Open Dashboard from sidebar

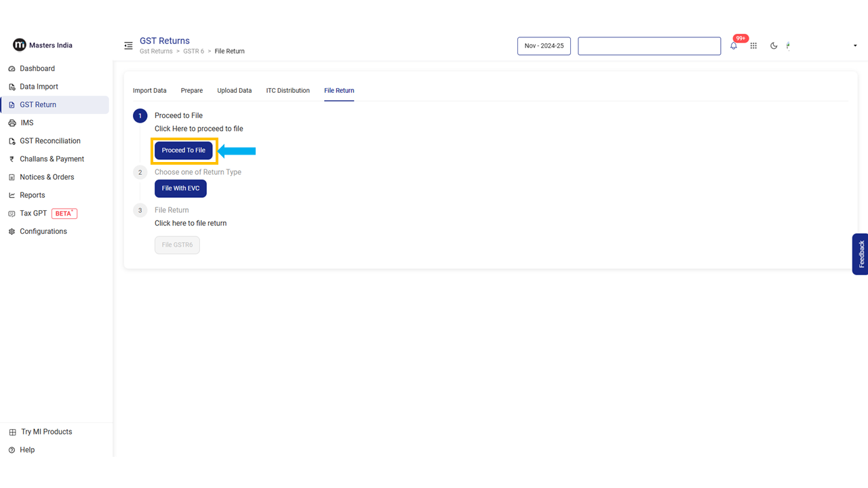[x=37, y=68]
